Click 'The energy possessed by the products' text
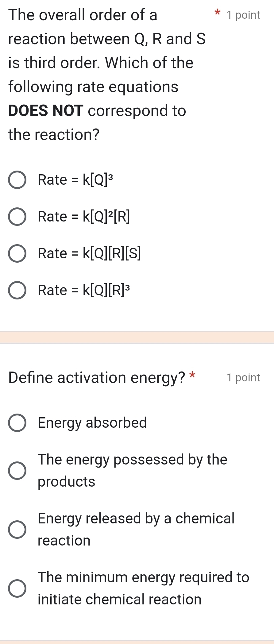The width and height of the screenshot is (274, 644). click(132, 470)
